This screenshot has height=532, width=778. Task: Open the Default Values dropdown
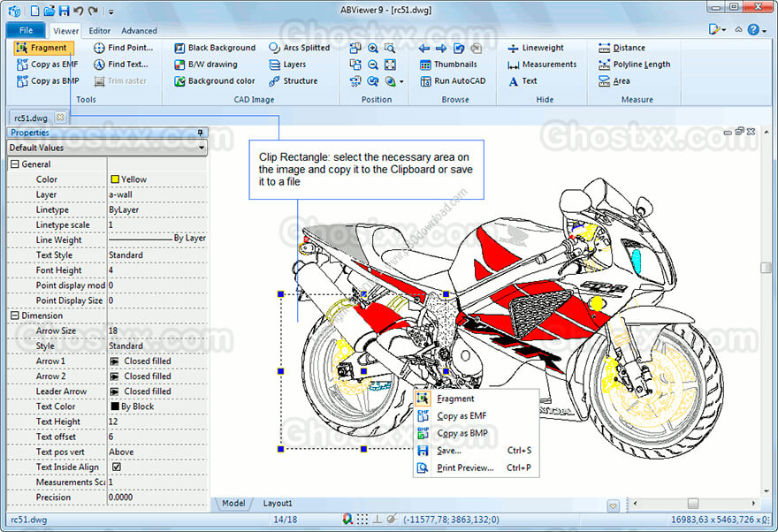pos(107,148)
